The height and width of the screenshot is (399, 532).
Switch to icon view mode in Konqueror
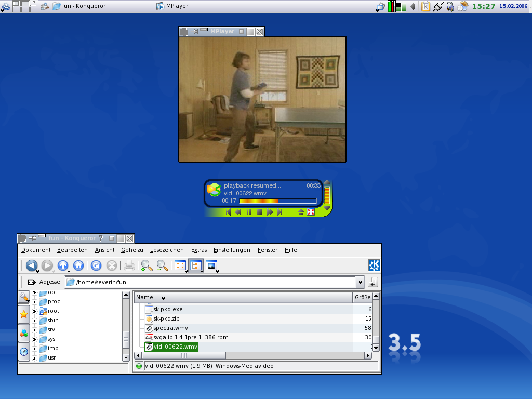pos(180,265)
